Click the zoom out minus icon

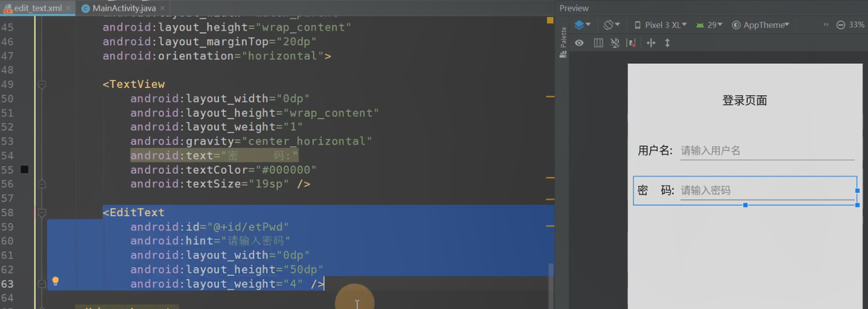pos(841,24)
